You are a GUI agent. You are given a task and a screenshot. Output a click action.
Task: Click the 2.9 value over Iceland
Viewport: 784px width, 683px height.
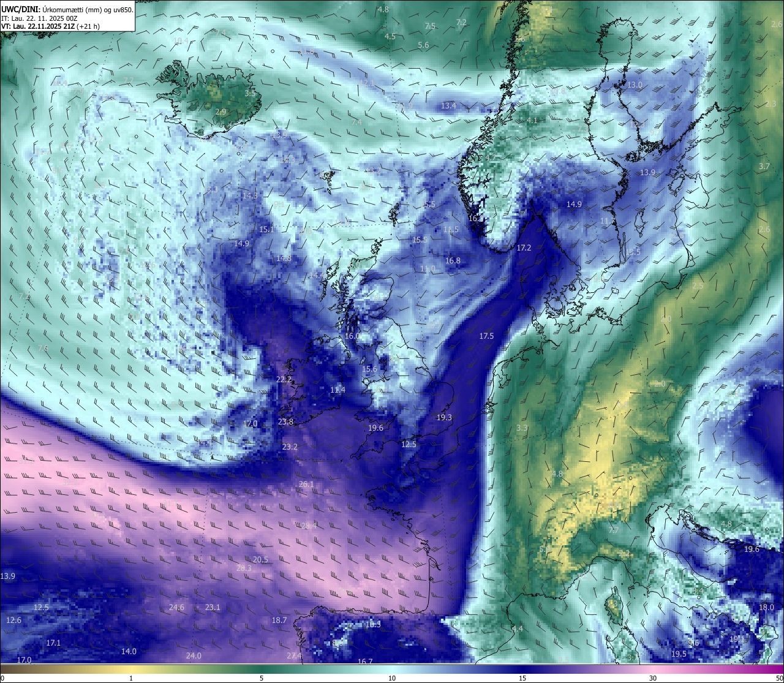pyautogui.click(x=221, y=112)
